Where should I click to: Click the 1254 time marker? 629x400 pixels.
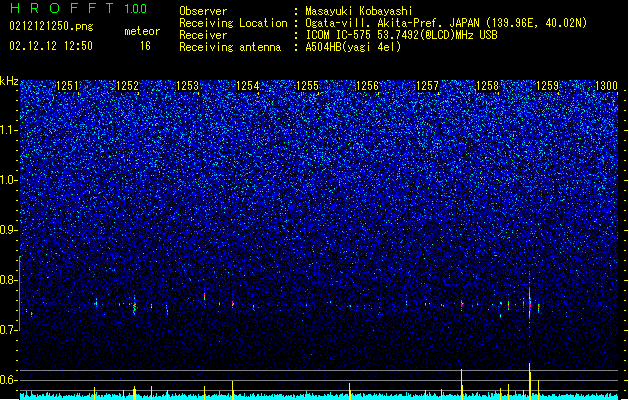pos(248,86)
